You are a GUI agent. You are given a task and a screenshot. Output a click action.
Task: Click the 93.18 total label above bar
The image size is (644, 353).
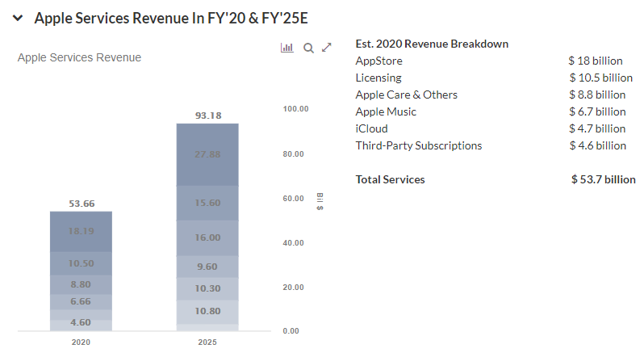point(207,116)
